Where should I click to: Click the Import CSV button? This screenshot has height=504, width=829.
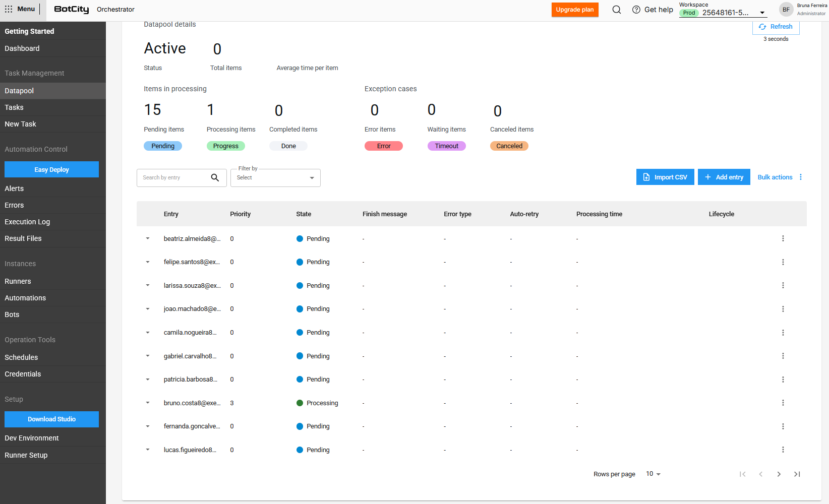pos(665,177)
